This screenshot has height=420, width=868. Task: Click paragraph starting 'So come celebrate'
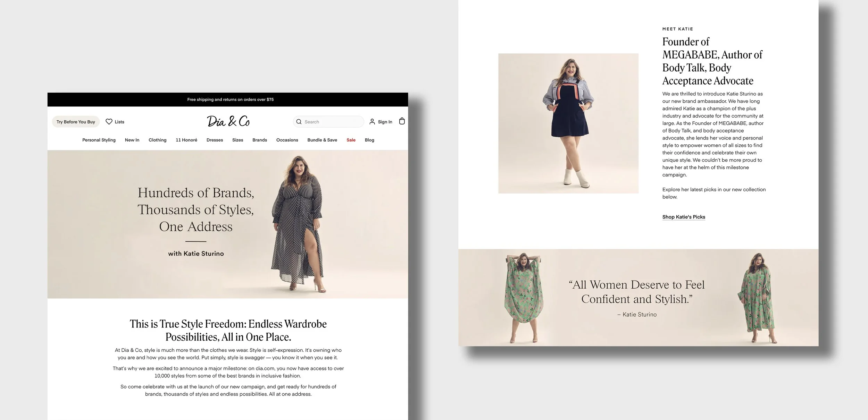point(228,390)
